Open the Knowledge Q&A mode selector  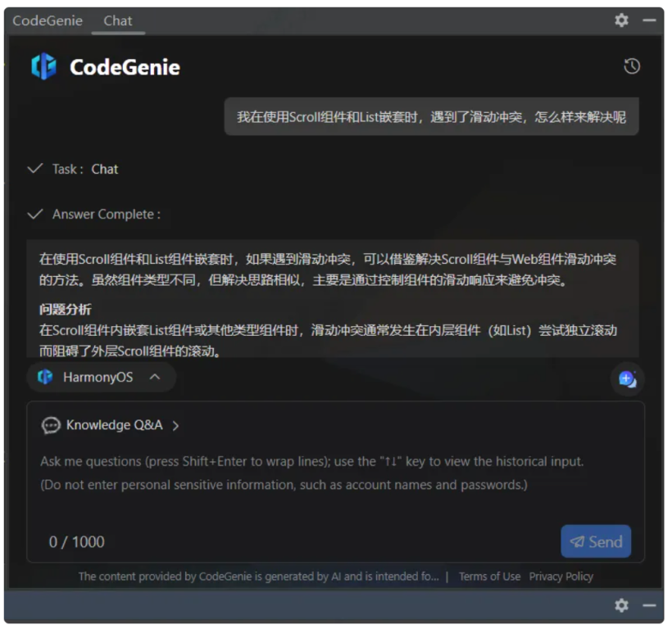coord(110,425)
